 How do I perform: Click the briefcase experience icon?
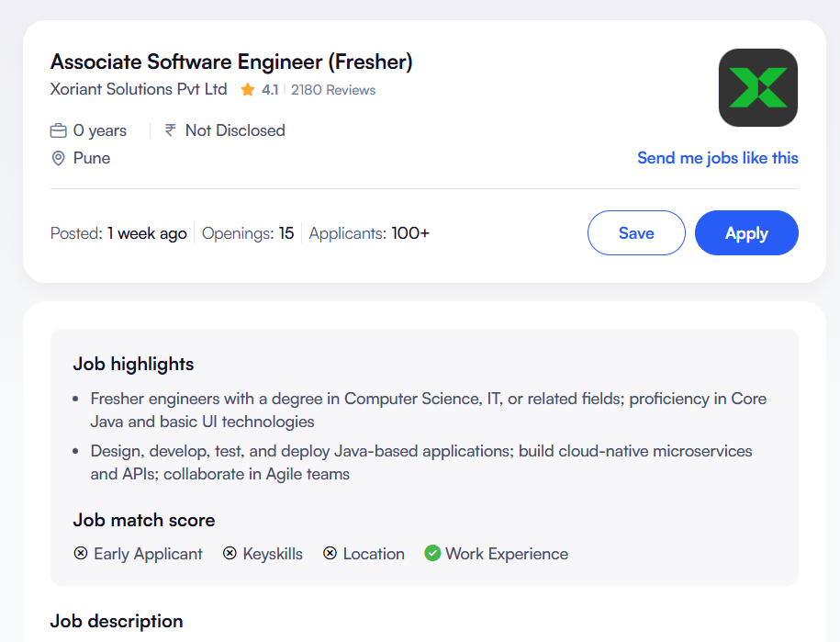point(59,130)
